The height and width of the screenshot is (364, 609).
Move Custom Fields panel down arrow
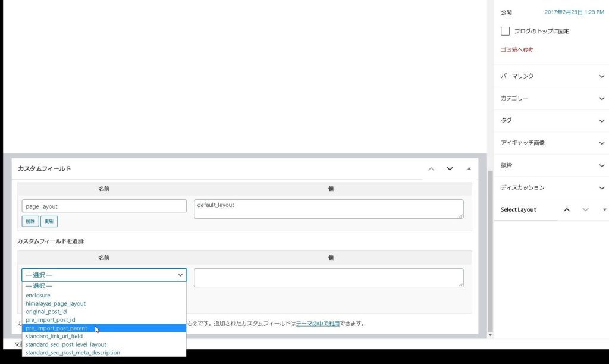(450, 169)
